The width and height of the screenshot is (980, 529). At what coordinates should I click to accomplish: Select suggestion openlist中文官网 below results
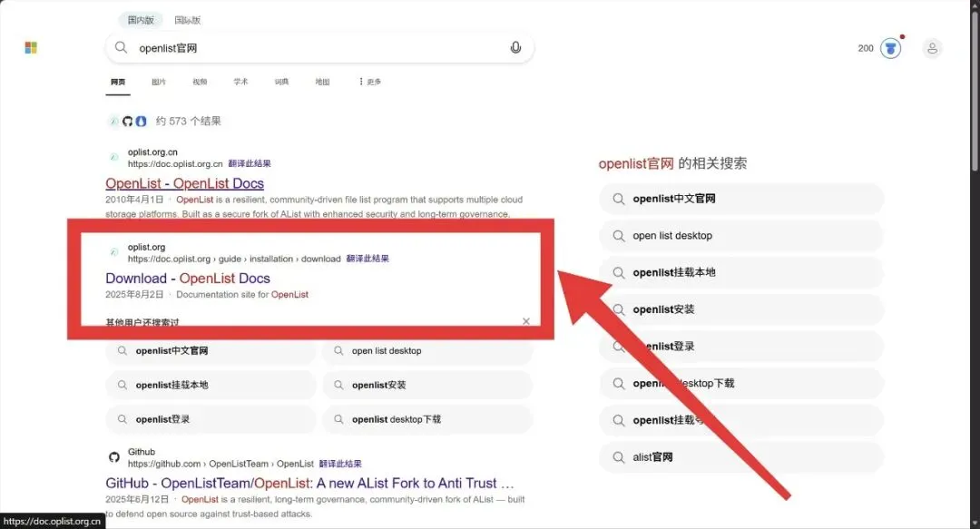click(211, 351)
